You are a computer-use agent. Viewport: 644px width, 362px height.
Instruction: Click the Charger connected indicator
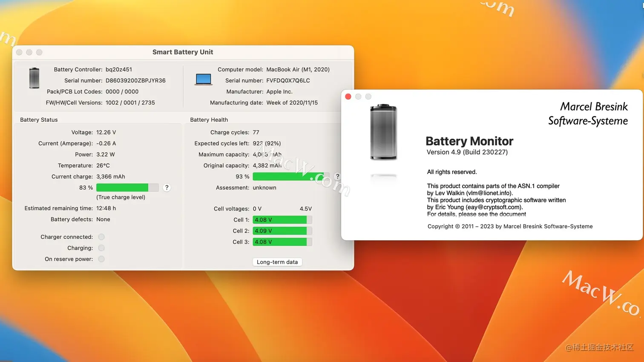pos(101,237)
